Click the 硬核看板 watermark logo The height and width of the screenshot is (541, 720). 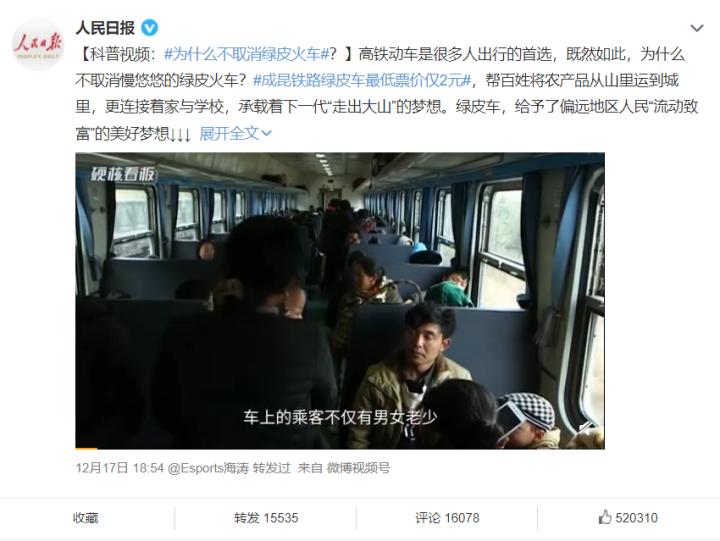point(123,175)
